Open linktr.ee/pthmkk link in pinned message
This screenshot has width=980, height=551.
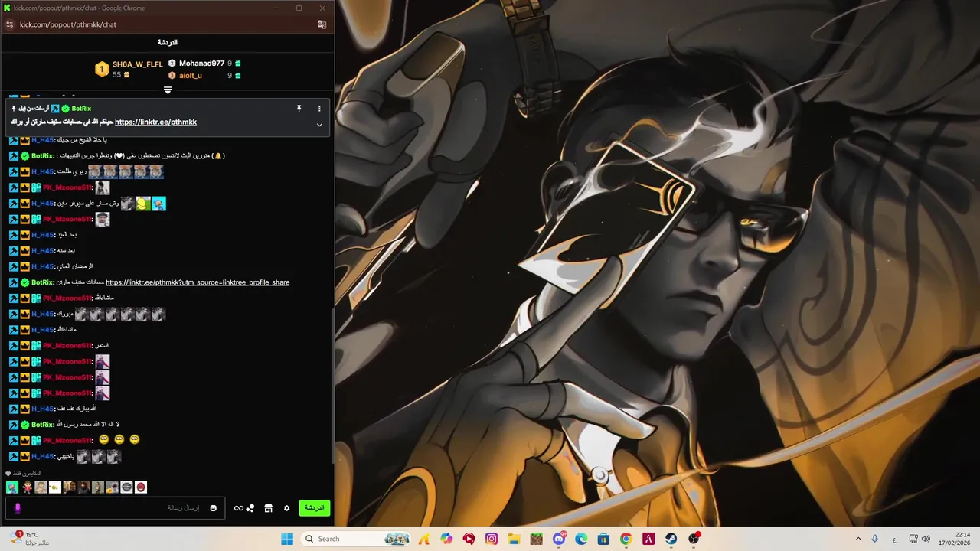(155, 122)
